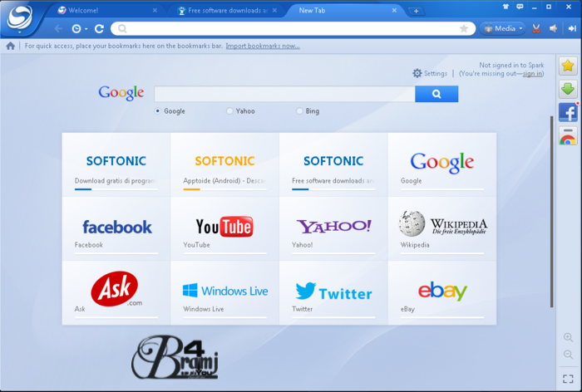Click the blue search magnifier button
Screen dimensions: 582x392
pos(436,94)
